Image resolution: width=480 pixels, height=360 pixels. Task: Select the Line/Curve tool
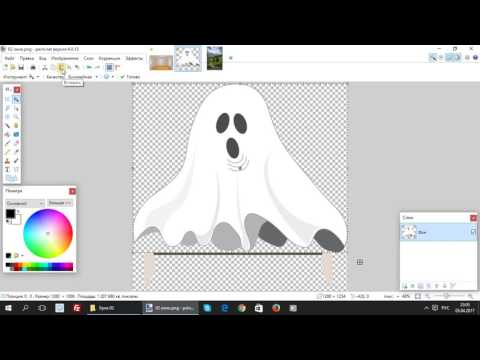(16, 169)
